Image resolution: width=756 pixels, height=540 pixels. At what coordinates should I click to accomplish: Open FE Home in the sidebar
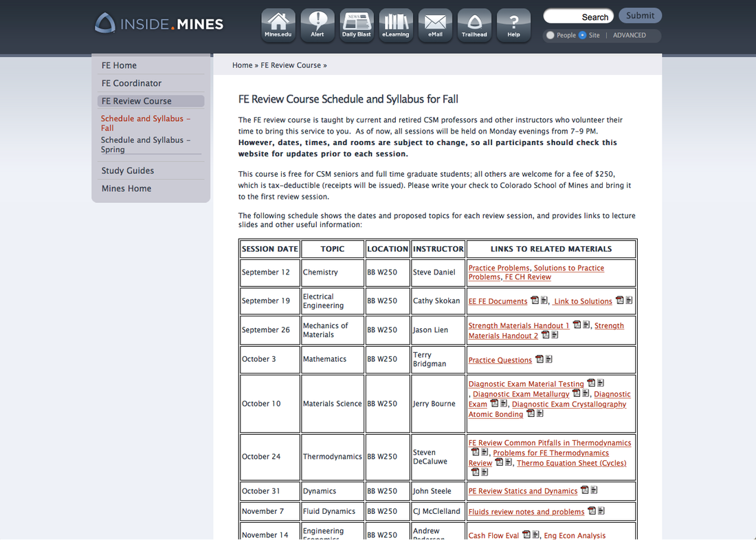(120, 65)
